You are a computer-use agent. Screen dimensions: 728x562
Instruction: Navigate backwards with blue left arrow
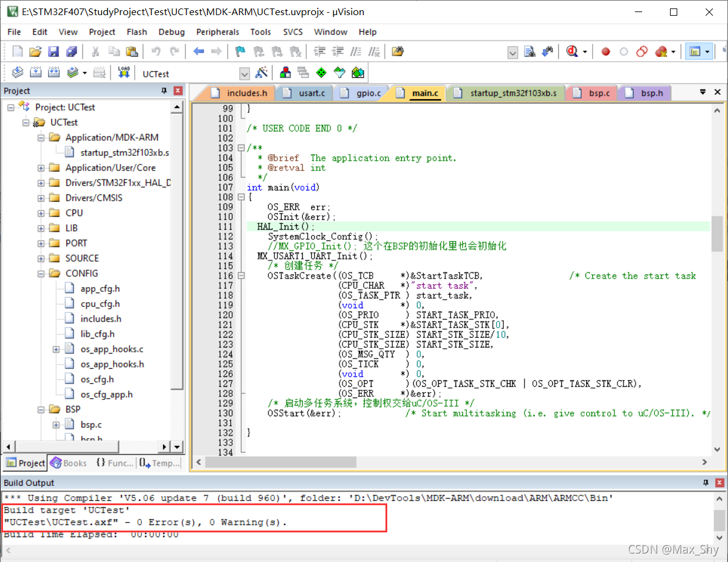(x=199, y=52)
